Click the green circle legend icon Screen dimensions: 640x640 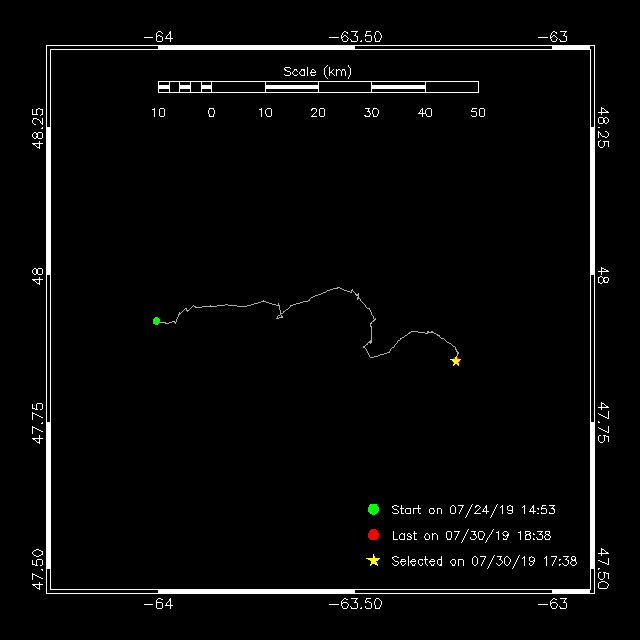[373, 509]
